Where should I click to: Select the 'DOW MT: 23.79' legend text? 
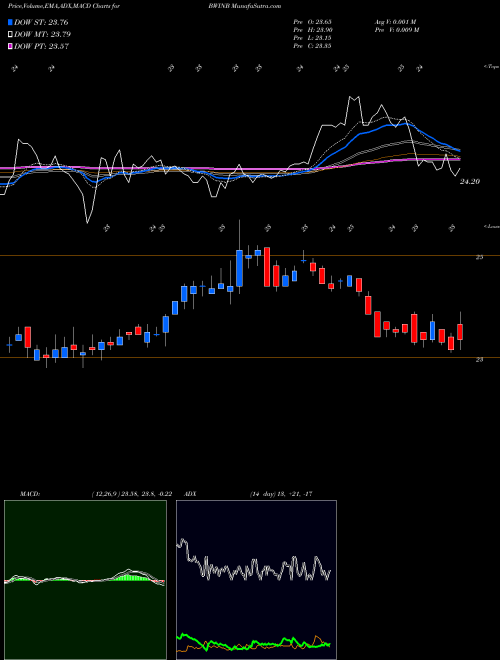coord(43,35)
